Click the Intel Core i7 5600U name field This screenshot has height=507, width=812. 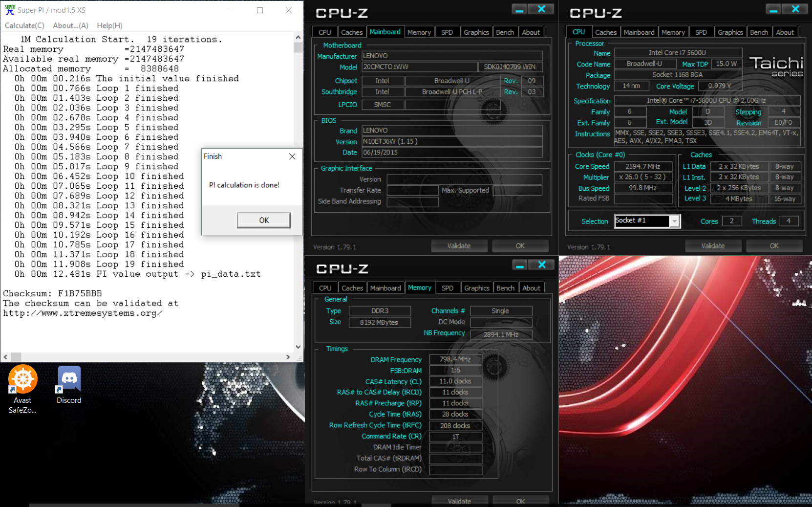678,53
